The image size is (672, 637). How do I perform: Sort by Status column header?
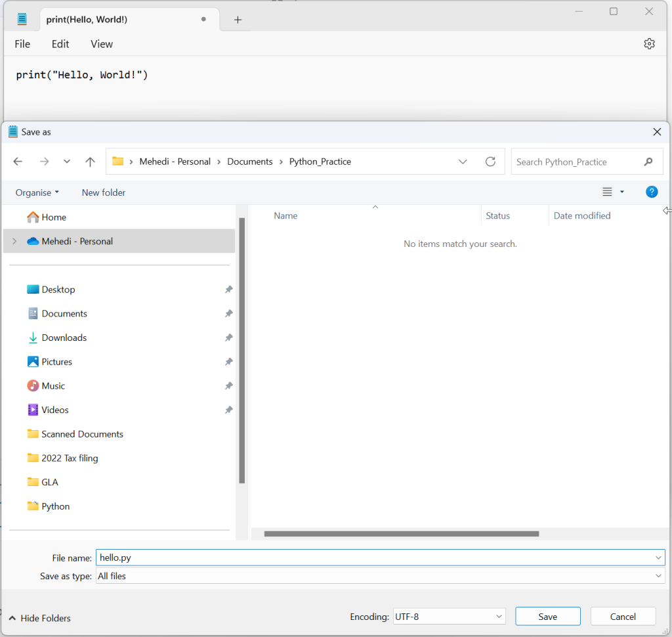coord(497,216)
